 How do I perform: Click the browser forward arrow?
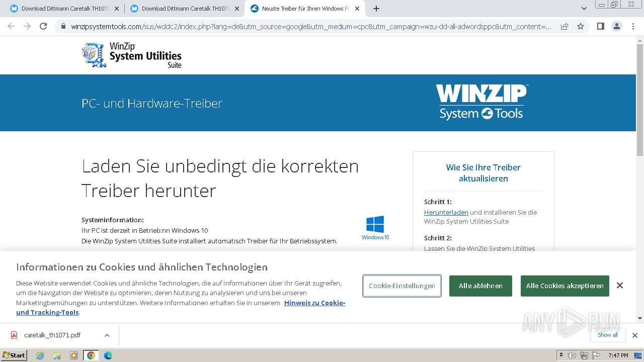(27, 26)
